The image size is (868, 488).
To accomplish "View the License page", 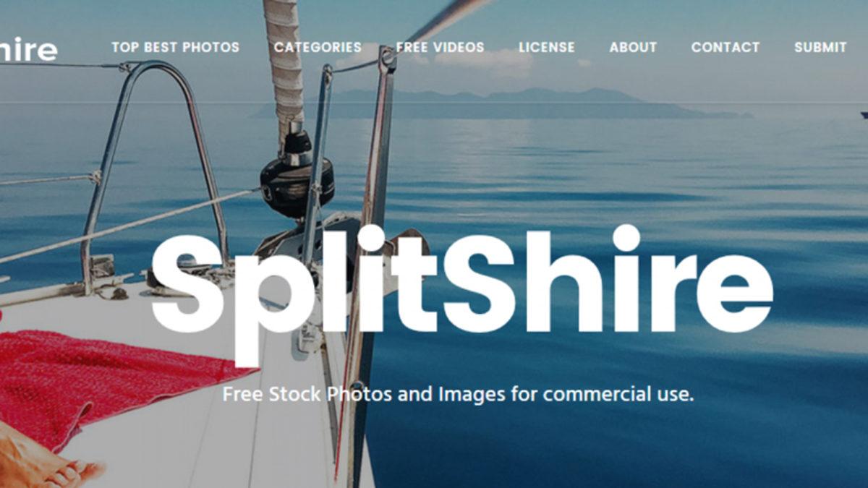I will point(547,48).
